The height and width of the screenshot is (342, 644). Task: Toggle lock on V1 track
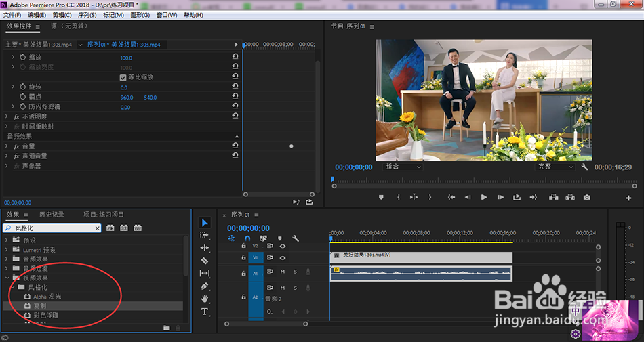click(243, 258)
